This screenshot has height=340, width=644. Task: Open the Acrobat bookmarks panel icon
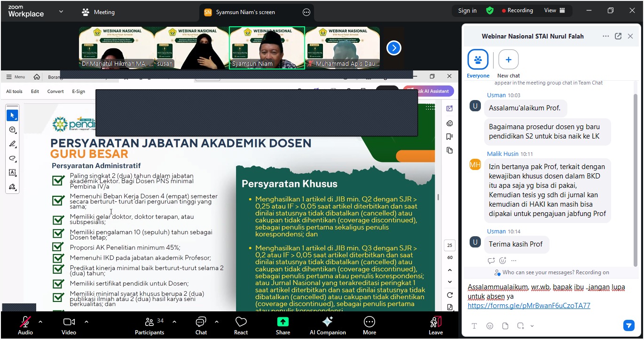click(x=450, y=137)
